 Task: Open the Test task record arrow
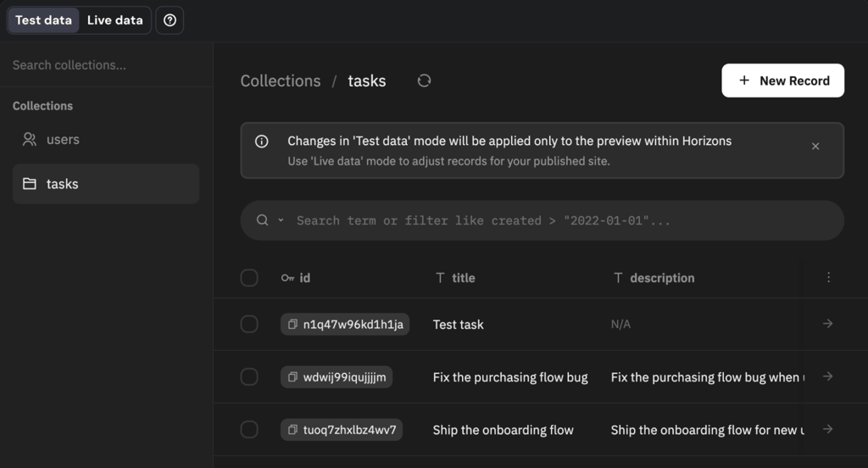827,324
